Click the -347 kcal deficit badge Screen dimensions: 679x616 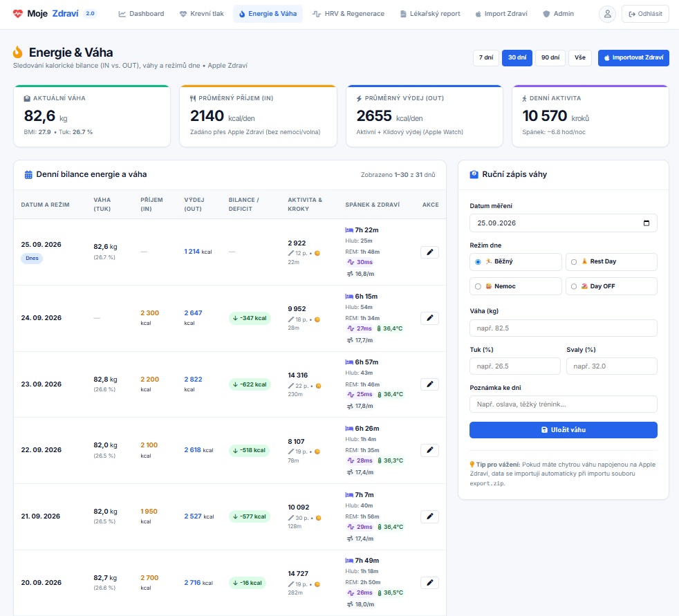(250, 318)
